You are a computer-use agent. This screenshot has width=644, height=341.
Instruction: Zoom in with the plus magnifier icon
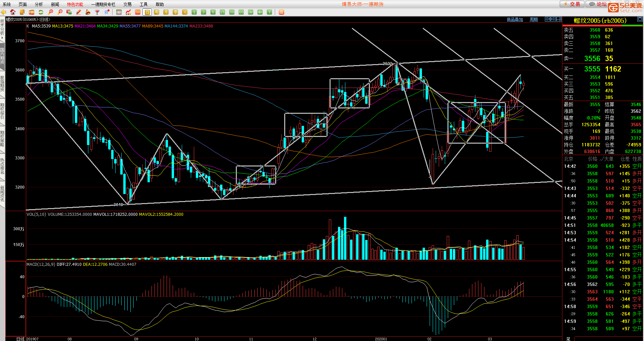coord(51,12)
